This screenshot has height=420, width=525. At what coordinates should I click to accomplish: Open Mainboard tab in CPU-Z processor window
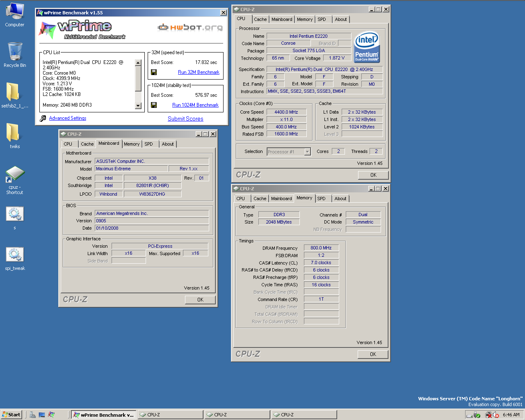282,19
